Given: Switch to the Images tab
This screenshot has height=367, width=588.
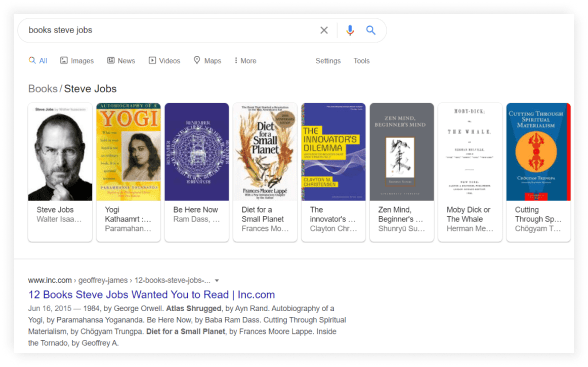Looking at the screenshot, I should click(77, 61).
